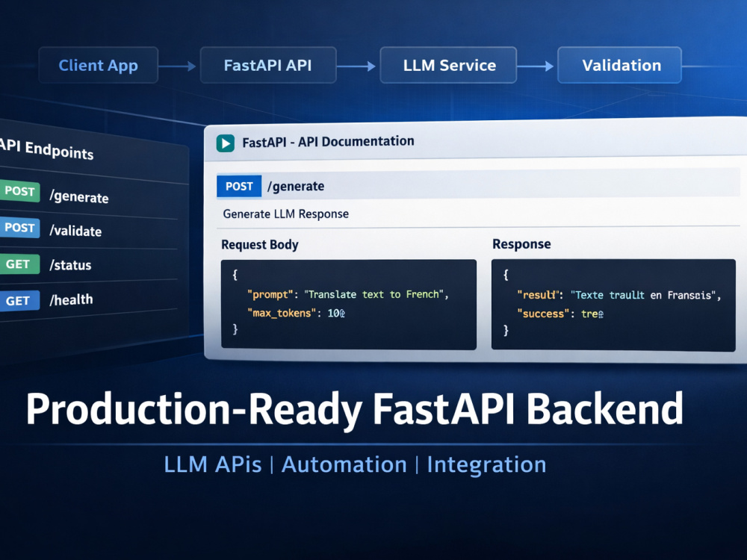Open /validate endpoint in the list

[x=75, y=231]
